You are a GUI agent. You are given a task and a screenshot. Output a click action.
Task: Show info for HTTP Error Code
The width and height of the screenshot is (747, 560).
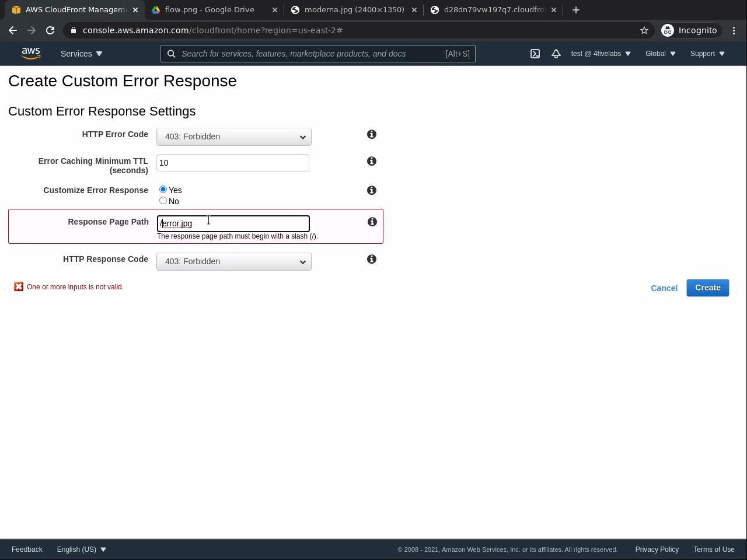click(372, 134)
